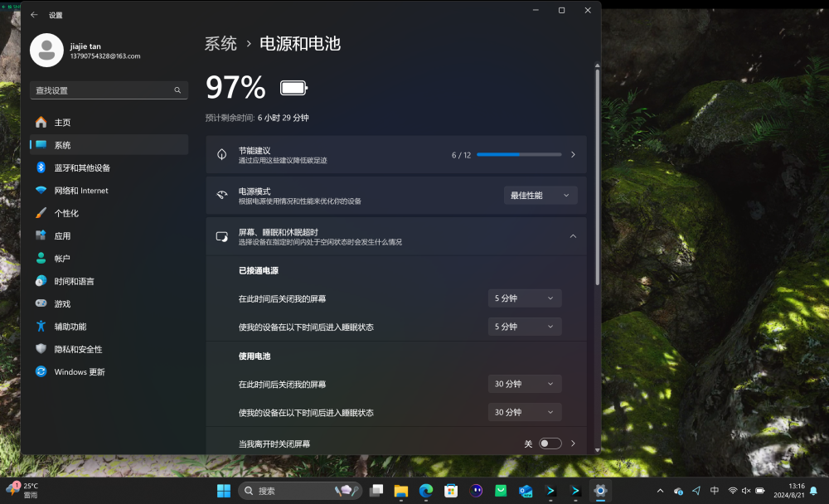Image resolution: width=829 pixels, height=504 pixels.
Task: Click the 查找设置 search box
Action: coord(108,90)
